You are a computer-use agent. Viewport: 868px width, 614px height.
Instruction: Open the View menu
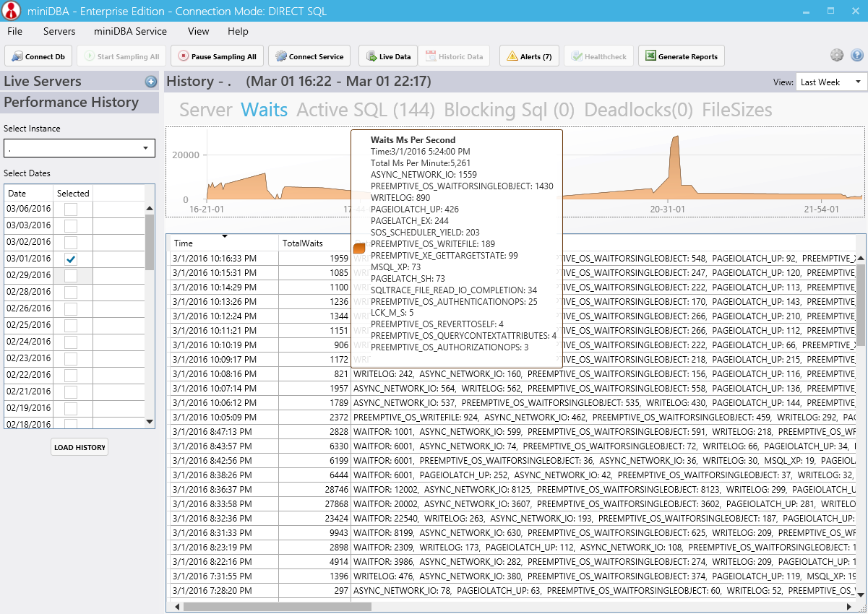click(x=198, y=31)
